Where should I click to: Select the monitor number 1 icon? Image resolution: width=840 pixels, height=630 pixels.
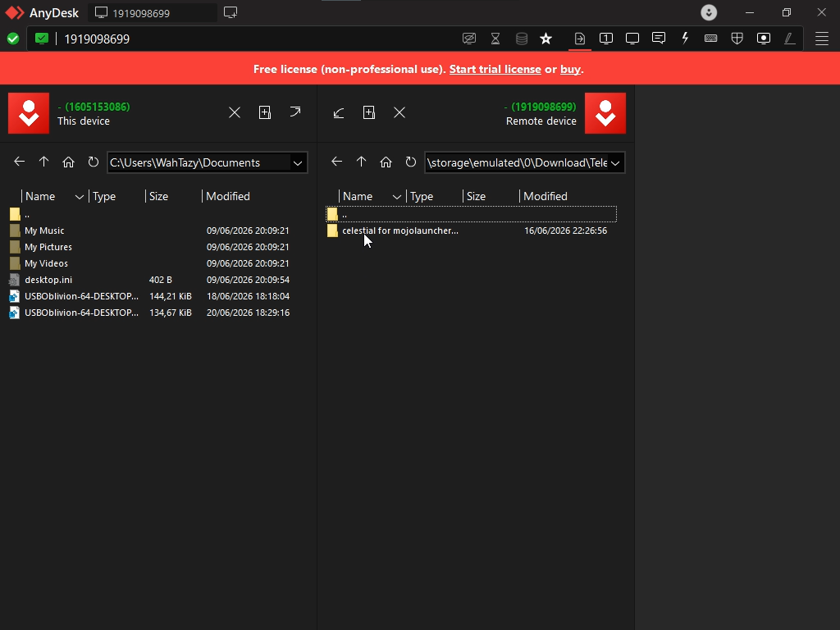(606, 39)
